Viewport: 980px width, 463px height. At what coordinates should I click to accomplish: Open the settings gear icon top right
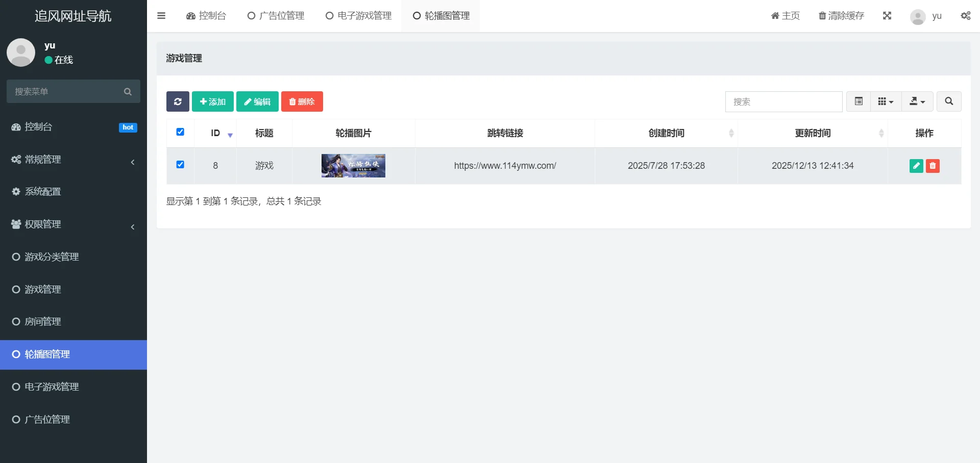pos(966,16)
